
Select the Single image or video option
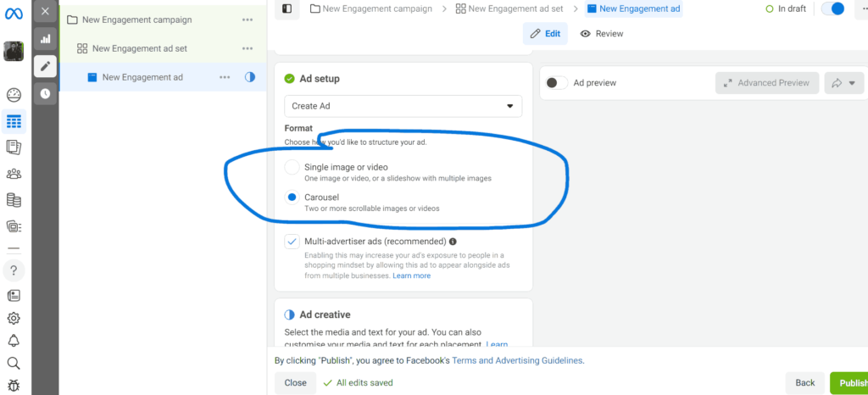click(292, 167)
